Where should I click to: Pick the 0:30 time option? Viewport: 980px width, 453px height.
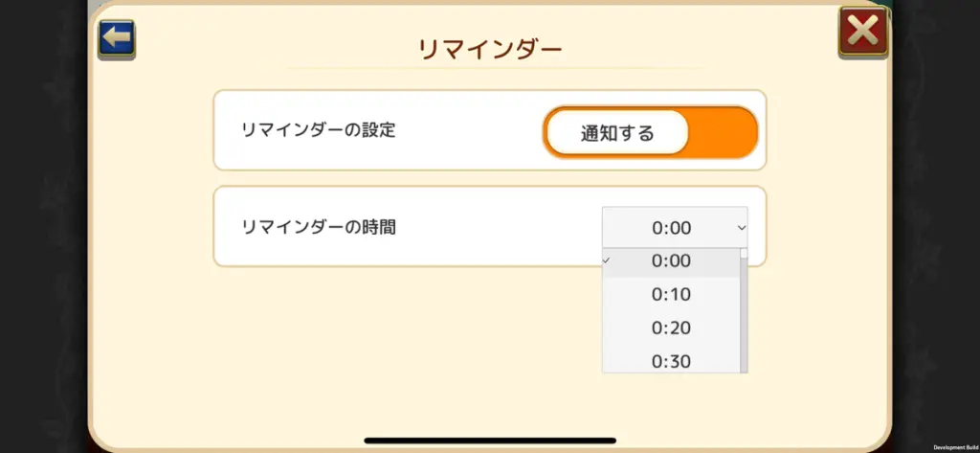671,361
